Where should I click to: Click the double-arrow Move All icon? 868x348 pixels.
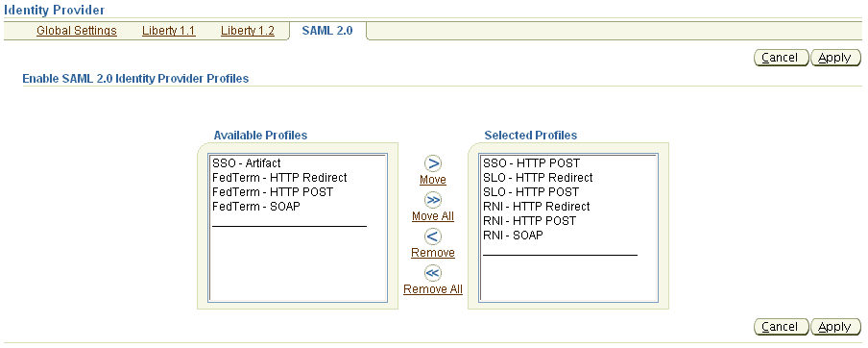point(433,200)
